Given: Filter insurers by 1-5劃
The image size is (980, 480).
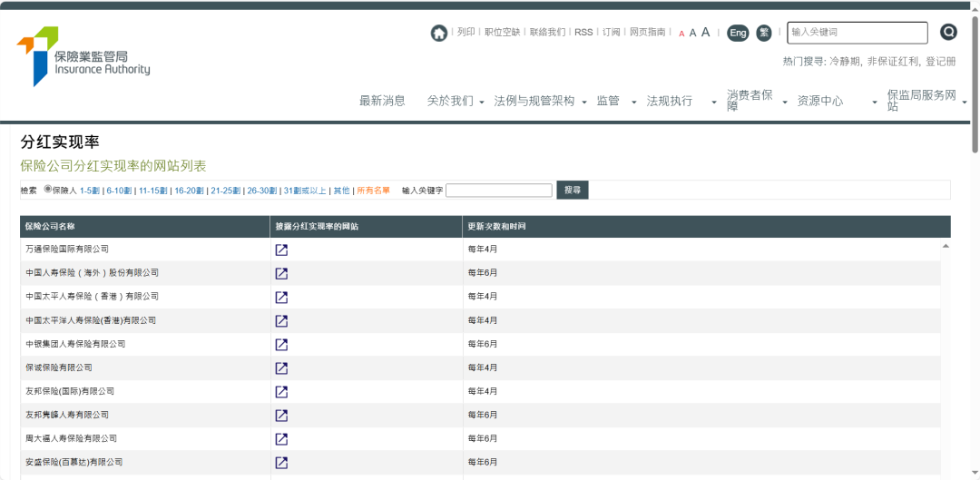Looking at the screenshot, I should click(90, 191).
